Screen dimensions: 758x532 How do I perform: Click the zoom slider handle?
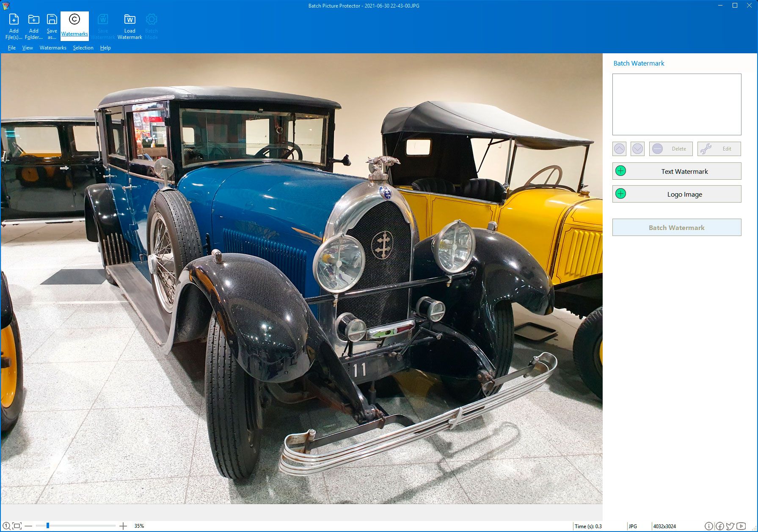point(48,526)
